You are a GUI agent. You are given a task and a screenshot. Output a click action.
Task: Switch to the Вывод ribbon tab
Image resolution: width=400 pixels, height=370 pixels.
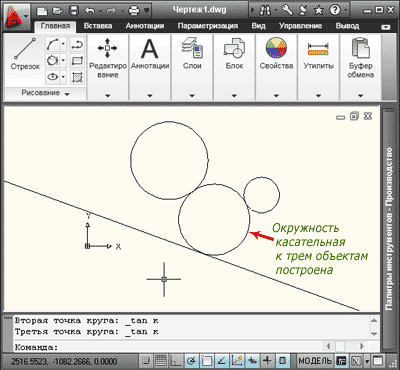click(347, 26)
